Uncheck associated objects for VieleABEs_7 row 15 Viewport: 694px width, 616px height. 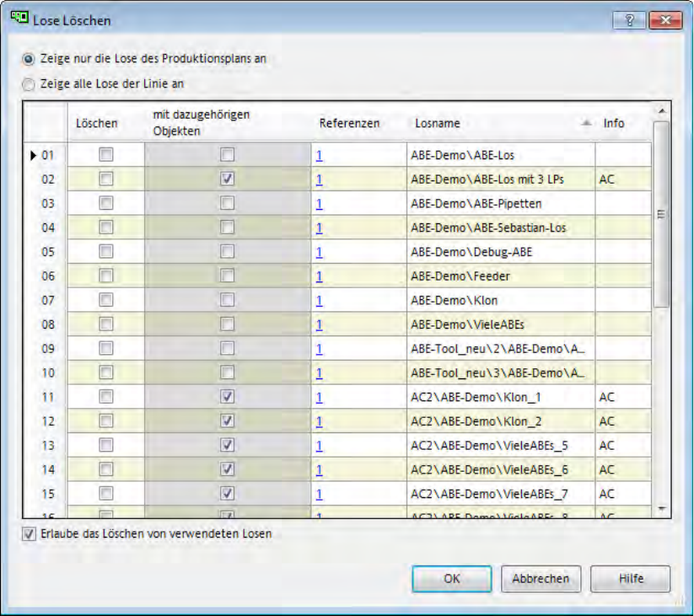click(227, 494)
